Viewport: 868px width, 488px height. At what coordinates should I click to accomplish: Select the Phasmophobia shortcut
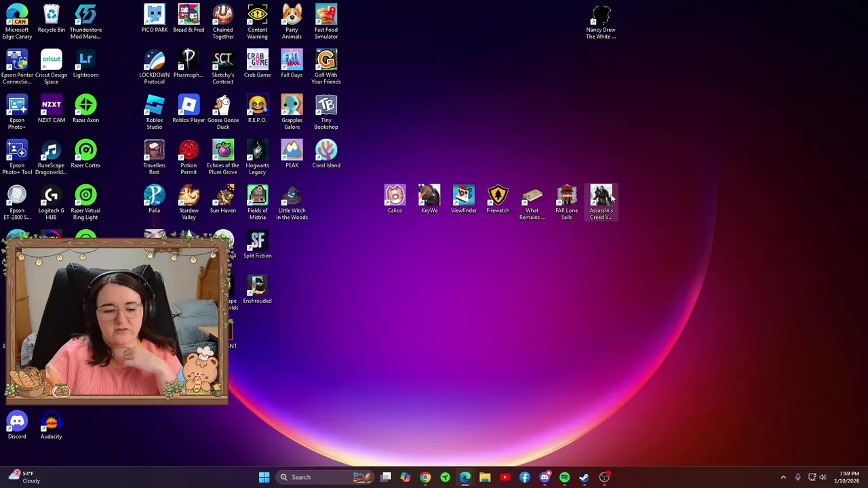(x=189, y=64)
